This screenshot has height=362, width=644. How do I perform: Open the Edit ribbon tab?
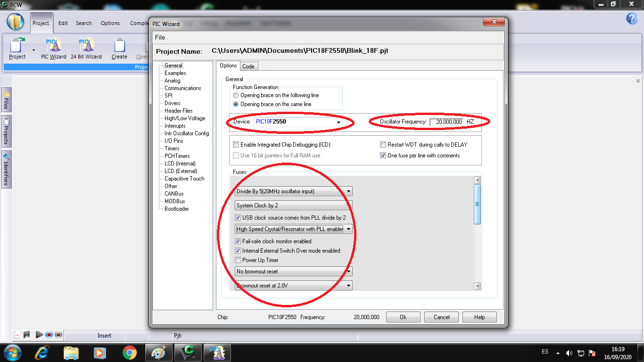click(x=63, y=23)
